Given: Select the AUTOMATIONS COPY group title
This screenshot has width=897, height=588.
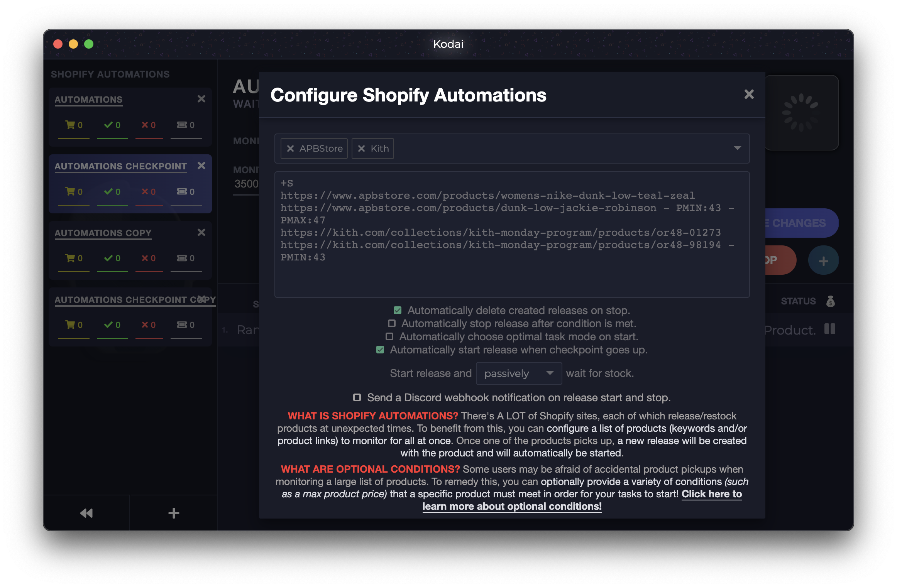Looking at the screenshot, I should tap(103, 233).
